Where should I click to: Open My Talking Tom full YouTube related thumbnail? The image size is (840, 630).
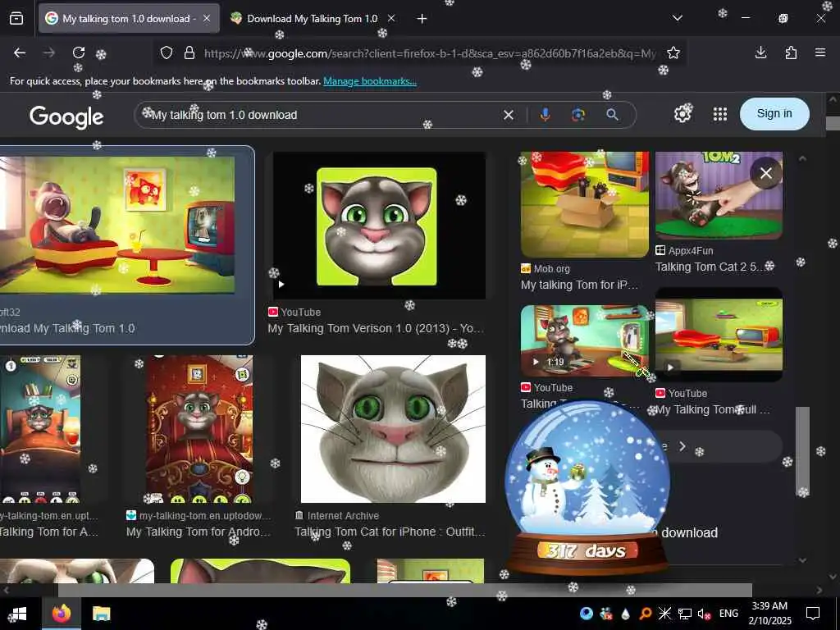coord(719,335)
